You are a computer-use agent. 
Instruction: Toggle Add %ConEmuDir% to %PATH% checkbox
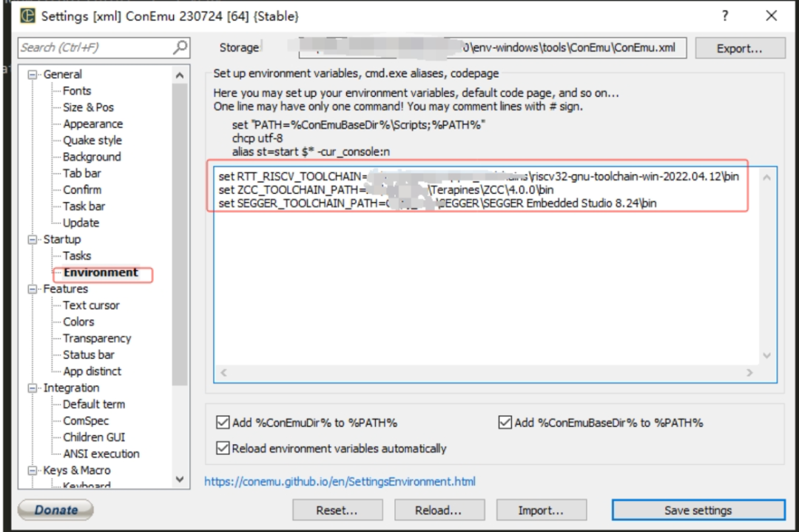pos(223,422)
